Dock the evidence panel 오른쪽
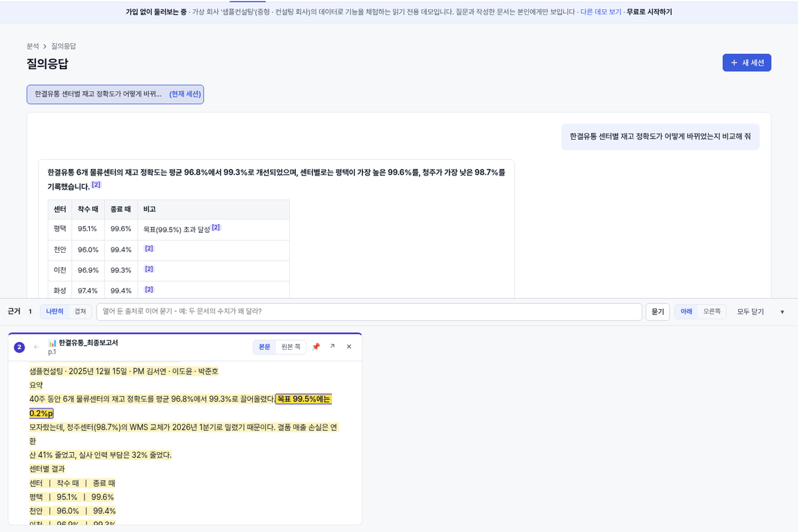 [x=712, y=311]
